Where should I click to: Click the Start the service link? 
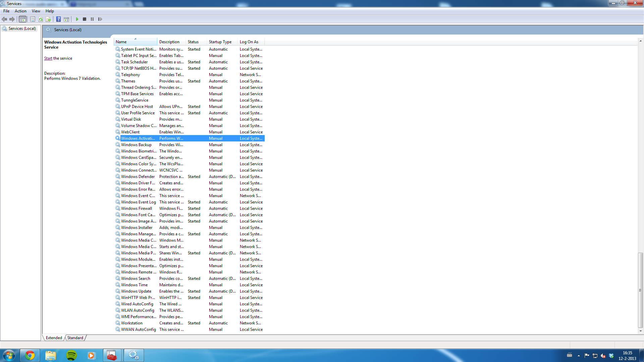pos(48,58)
